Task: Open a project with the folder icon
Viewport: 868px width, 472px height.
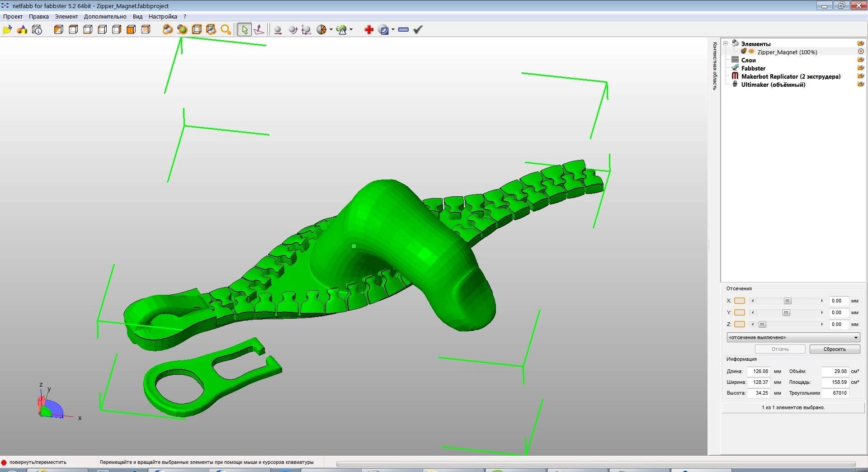Action: [7, 30]
